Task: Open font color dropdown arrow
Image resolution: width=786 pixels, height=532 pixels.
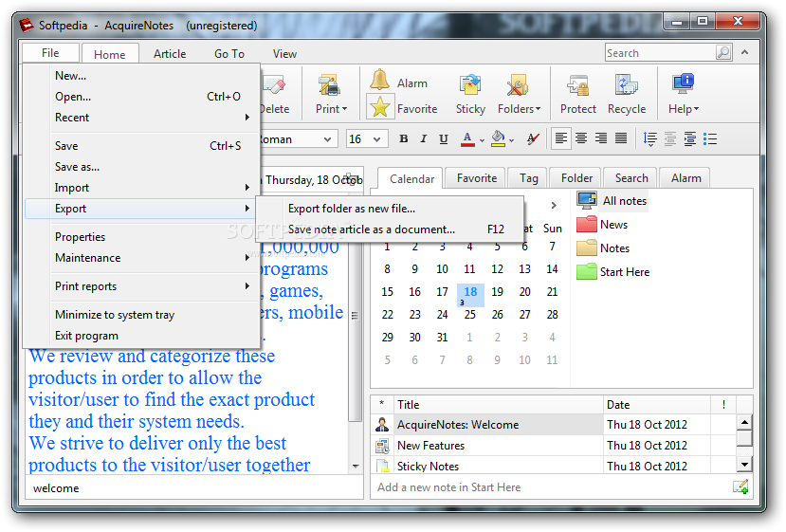Action: 482,141
